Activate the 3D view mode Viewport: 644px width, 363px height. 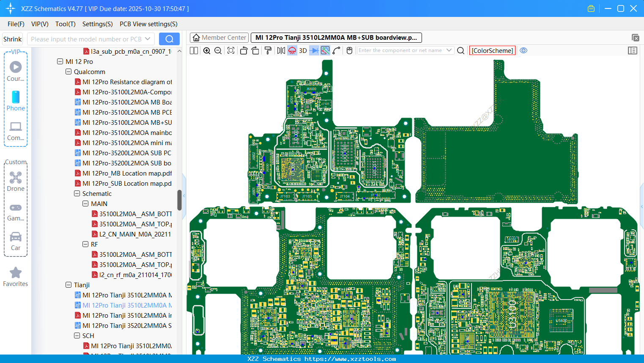pos(303,50)
